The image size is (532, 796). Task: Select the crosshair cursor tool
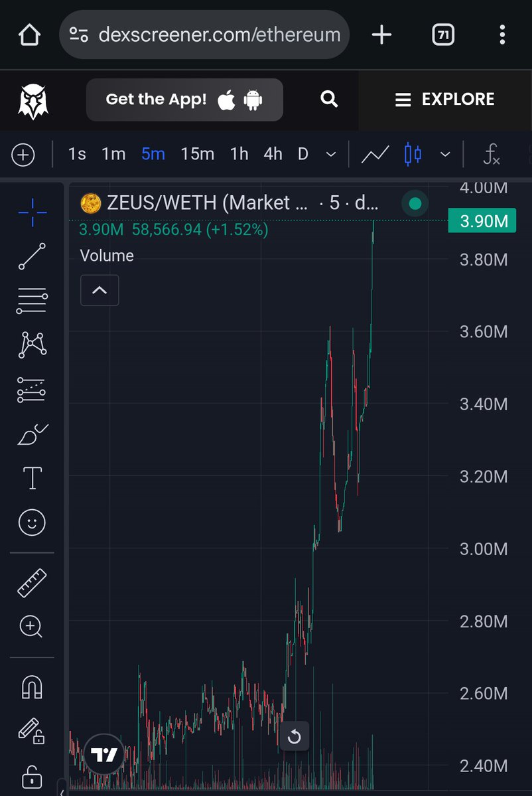33,212
